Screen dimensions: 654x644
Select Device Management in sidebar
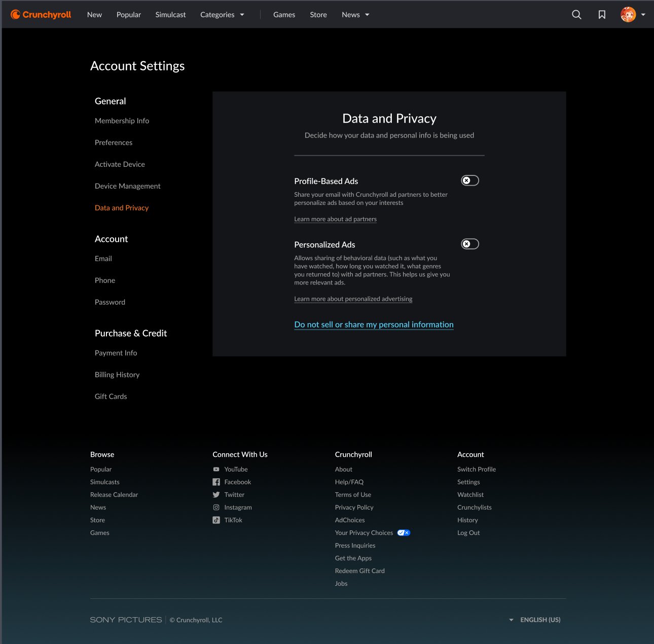(x=127, y=186)
